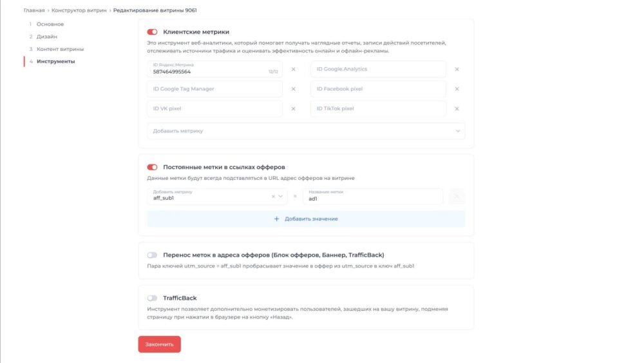Click the faded delete button beside ad1
644x363 pixels.
click(457, 197)
